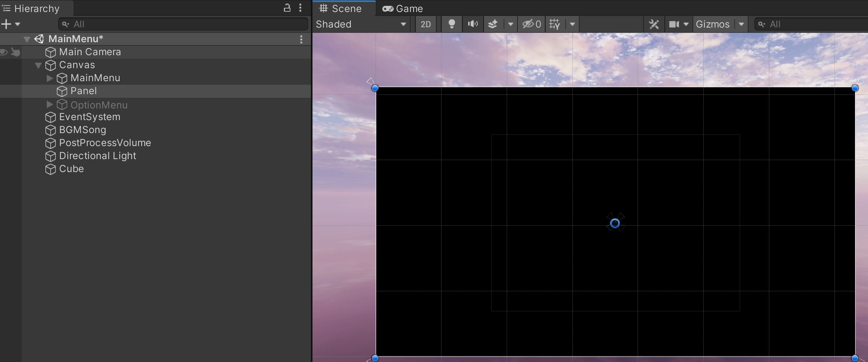Click the top-left blue rect handle
868x362 pixels.
click(x=375, y=88)
